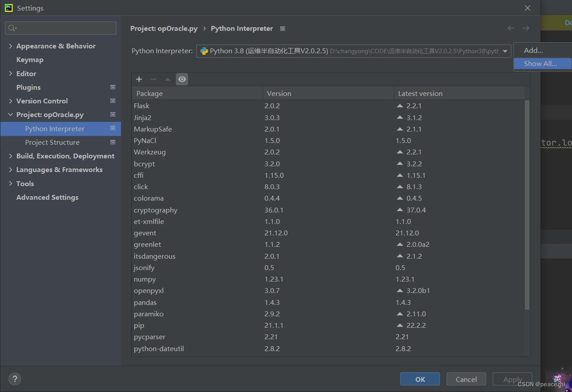Click the PyCharm logo in title bar

[8, 8]
